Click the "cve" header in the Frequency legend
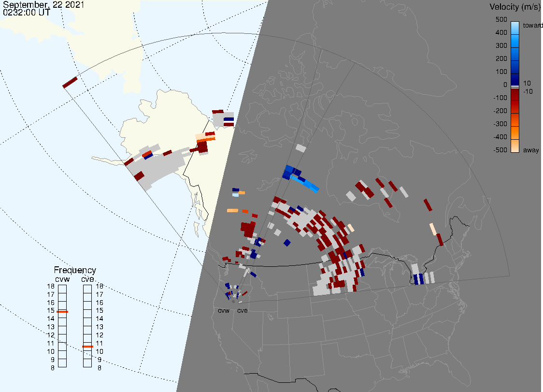Image resolution: width=543 pixels, height=392 pixels. coord(87,279)
